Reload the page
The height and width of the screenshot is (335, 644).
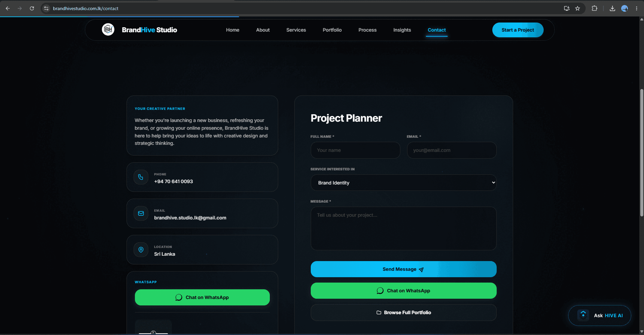32,8
